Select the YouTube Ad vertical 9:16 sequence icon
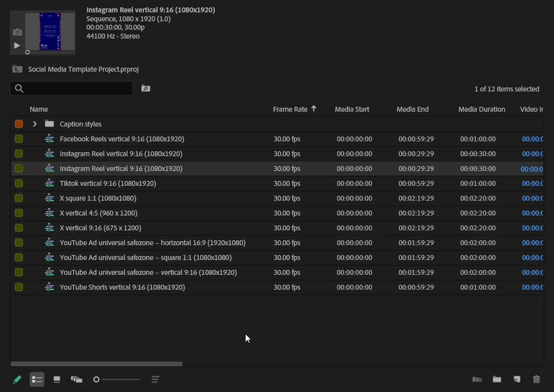Viewport: 554px width, 392px height. (x=49, y=272)
